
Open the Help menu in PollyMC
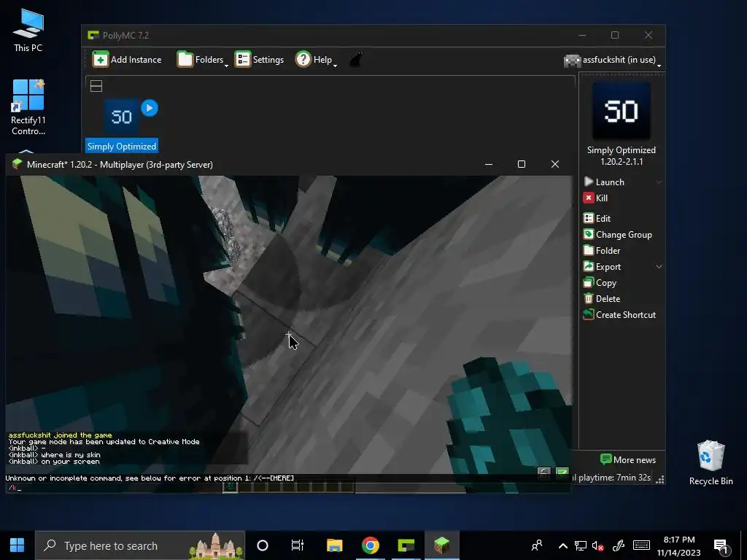[316, 60]
